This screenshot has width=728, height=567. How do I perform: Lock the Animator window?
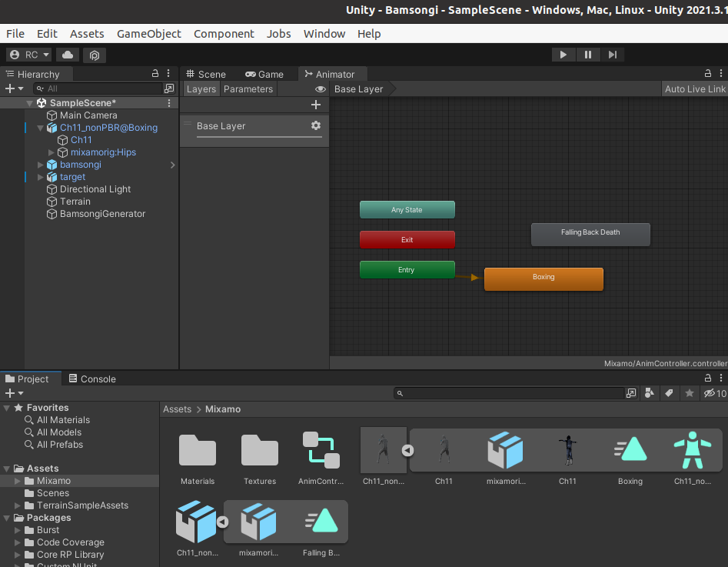[707, 73]
